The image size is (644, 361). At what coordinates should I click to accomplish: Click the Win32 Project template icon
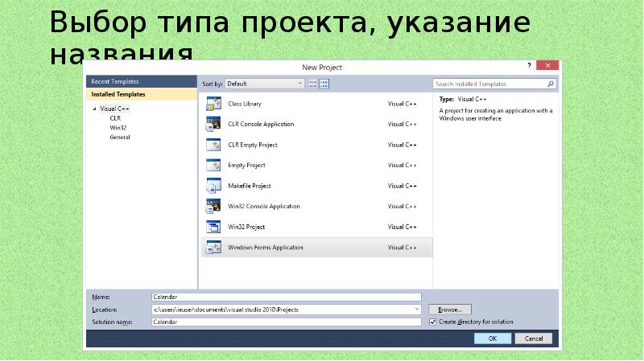213,227
